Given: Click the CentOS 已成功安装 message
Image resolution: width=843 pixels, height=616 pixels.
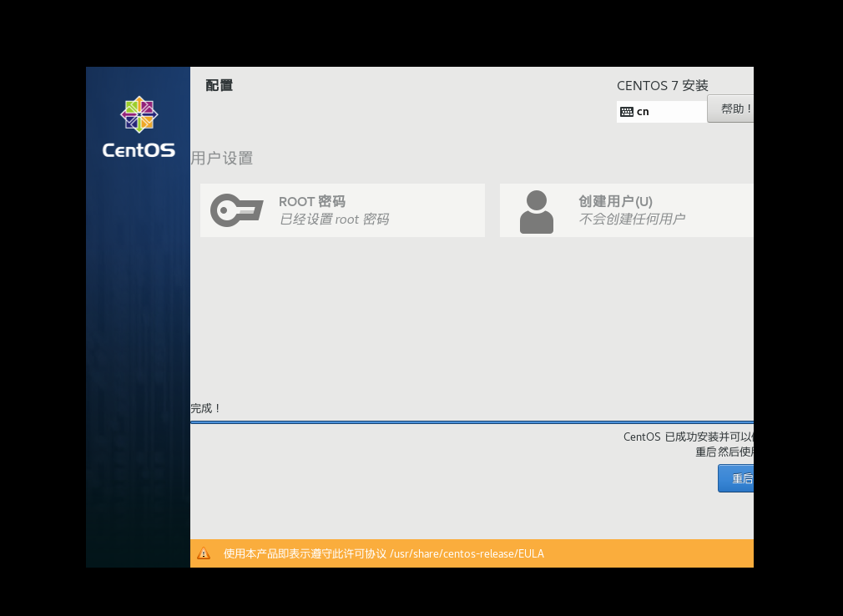Looking at the screenshot, I should pyautogui.click(x=689, y=437).
